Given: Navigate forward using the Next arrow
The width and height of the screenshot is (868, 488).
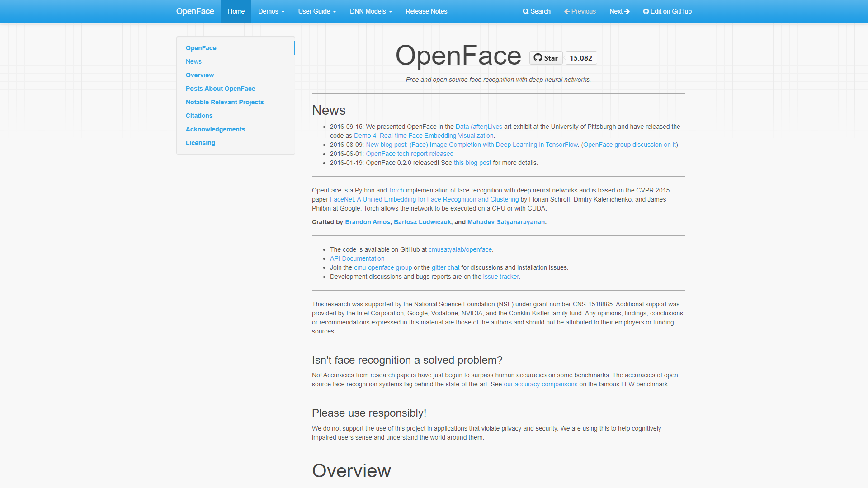Looking at the screenshot, I should pos(619,11).
